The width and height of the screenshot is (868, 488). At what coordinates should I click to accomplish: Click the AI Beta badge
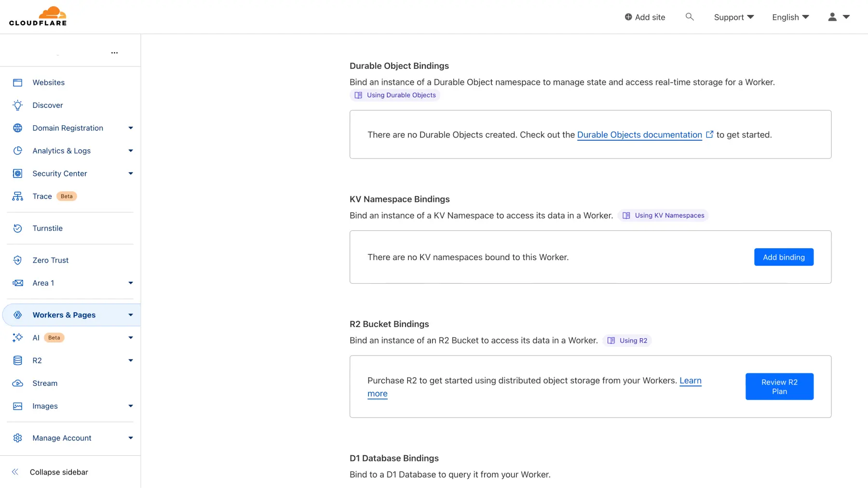tap(54, 338)
